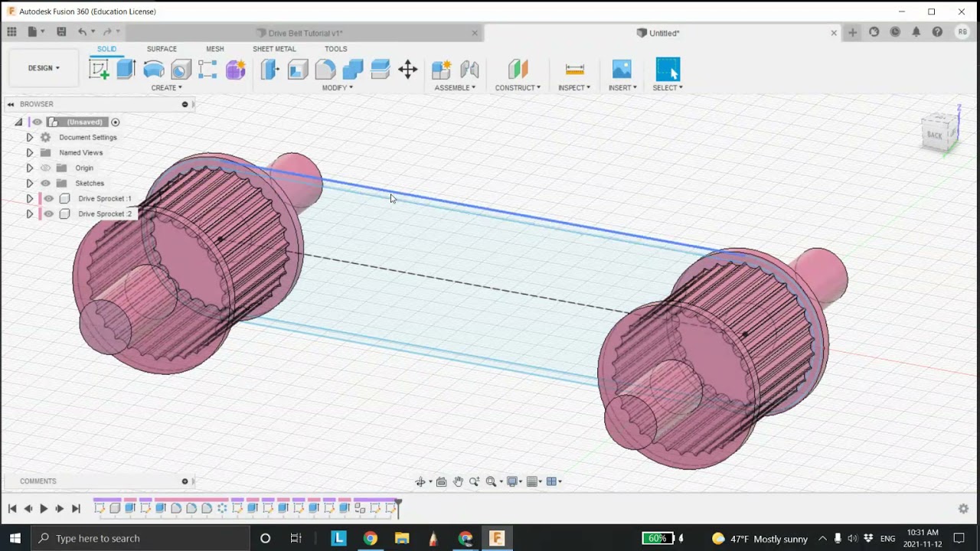Image resolution: width=980 pixels, height=551 pixels.
Task: Activate the (Unsaved) root component radio button
Action: click(116, 122)
